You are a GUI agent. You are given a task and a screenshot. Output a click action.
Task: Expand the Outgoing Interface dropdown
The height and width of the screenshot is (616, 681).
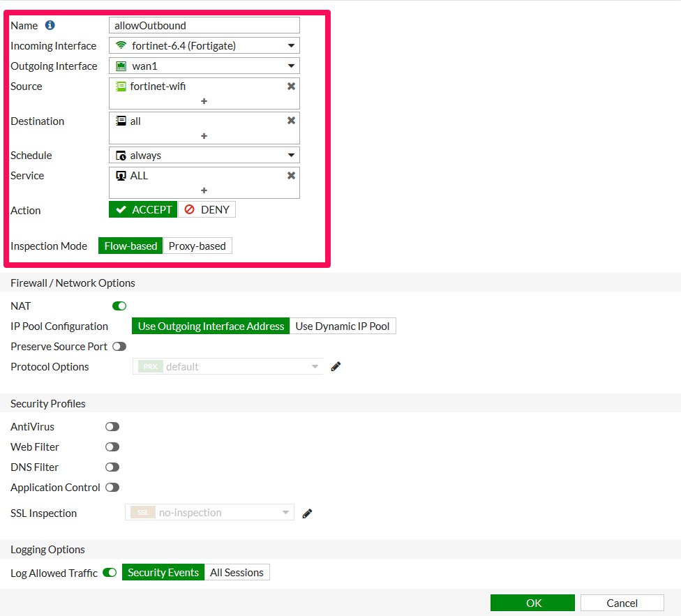click(x=204, y=66)
